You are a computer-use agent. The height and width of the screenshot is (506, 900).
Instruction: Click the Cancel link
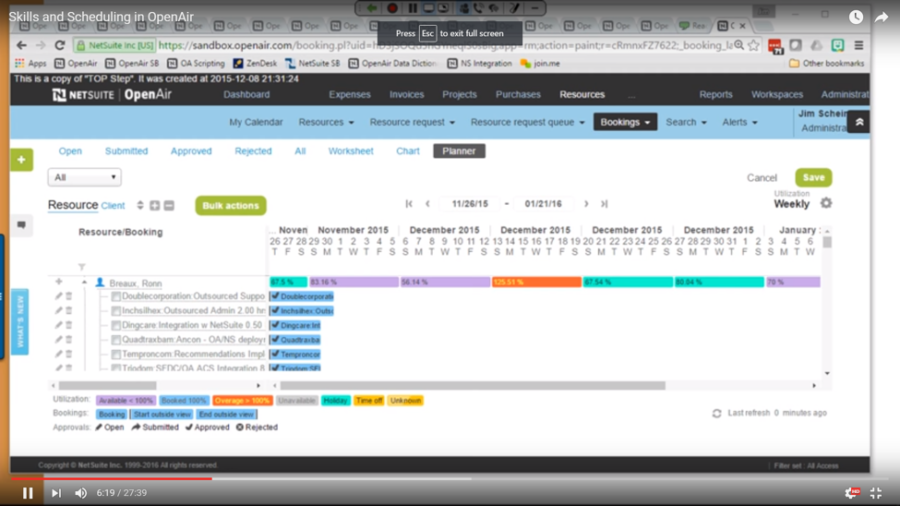pos(762,178)
